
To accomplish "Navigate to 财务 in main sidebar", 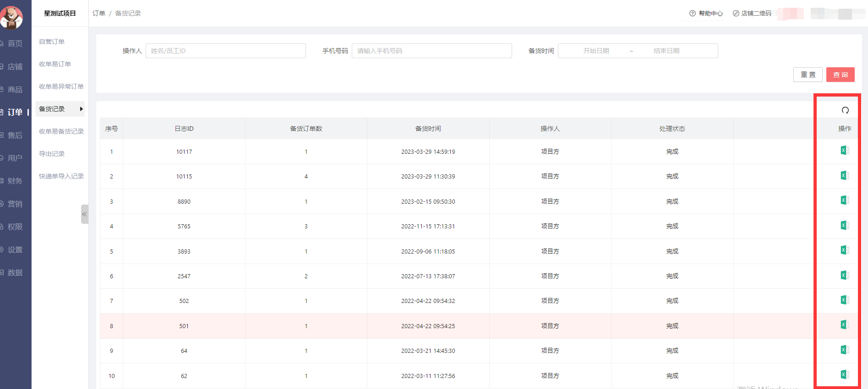I will point(15,181).
